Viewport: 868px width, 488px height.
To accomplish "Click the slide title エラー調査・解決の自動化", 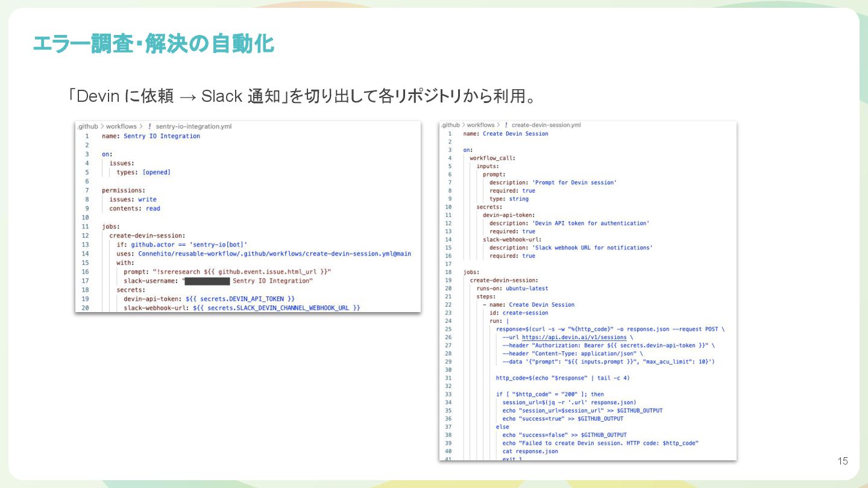I will pos(153,43).
